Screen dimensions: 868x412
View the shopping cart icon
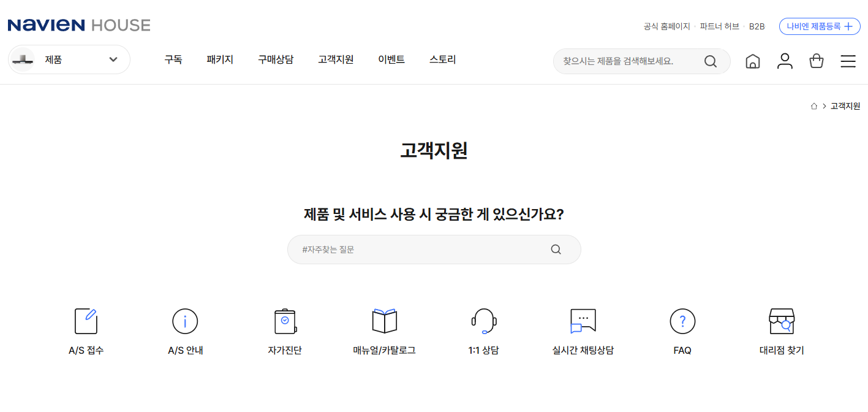pyautogui.click(x=816, y=61)
